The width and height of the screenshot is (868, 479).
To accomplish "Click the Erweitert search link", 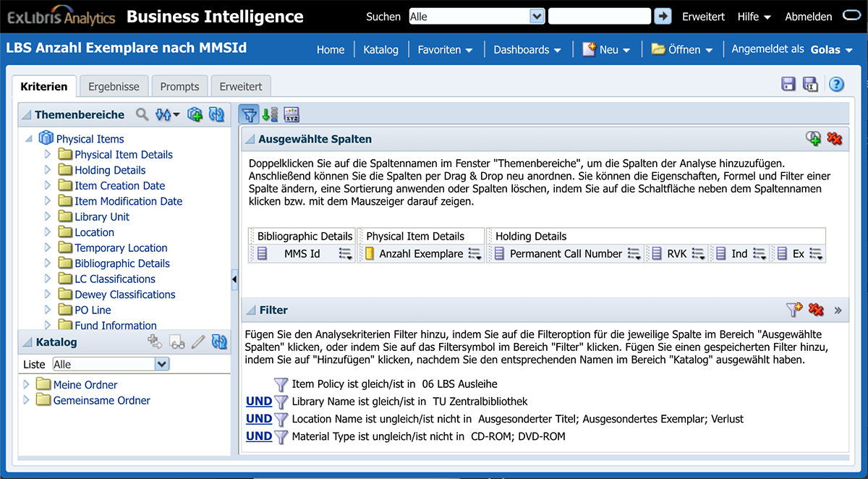I will pos(703,17).
